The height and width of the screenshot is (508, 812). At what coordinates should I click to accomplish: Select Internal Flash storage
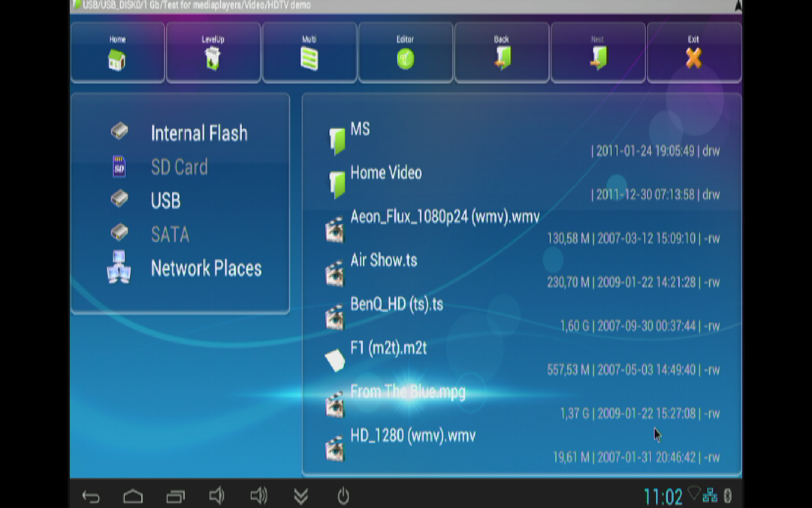click(x=199, y=133)
